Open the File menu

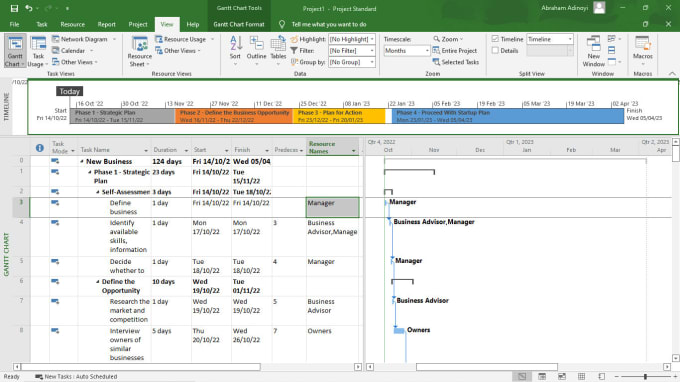pyautogui.click(x=14, y=24)
